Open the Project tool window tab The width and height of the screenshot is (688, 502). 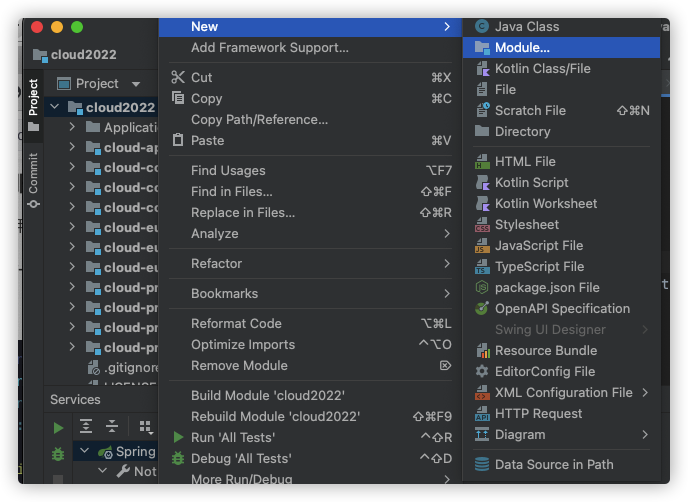33,105
